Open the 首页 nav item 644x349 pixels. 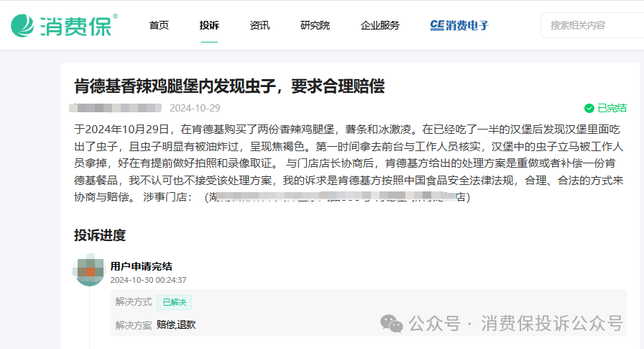coord(159,25)
